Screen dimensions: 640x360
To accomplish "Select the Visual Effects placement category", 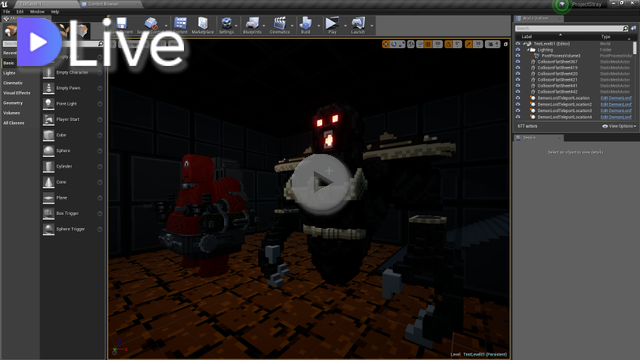I will (17, 93).
